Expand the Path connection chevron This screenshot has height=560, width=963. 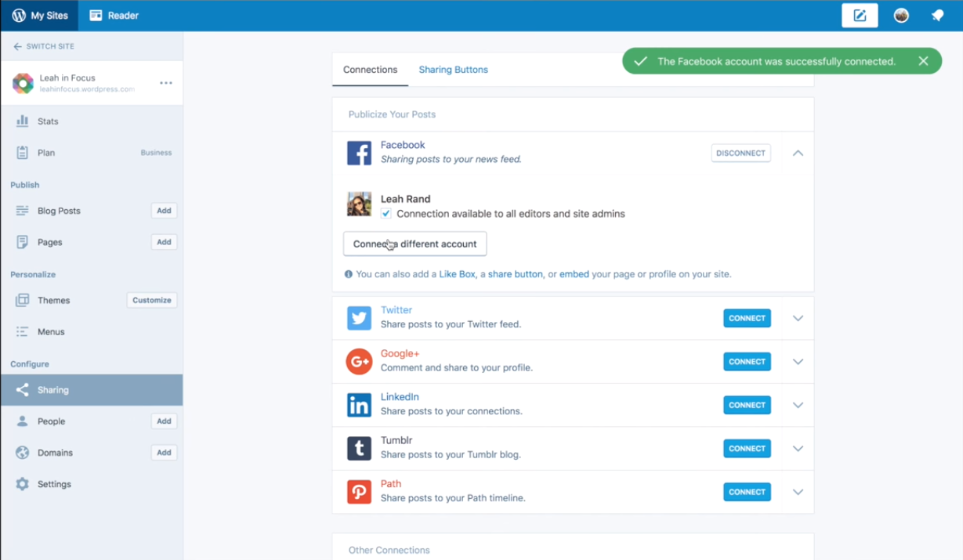pyautogui.click(x=798, y=493)
